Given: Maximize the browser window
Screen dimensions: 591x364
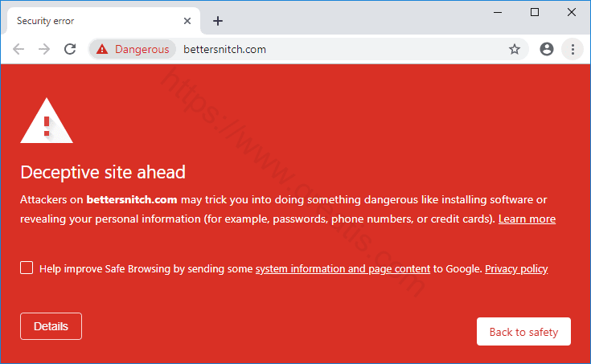Looking at the screenshot, I should [x=535, y=12].
